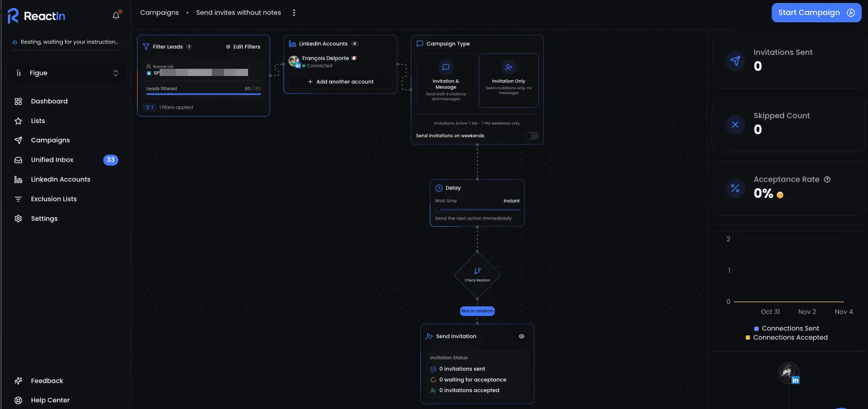Toggle visibility on the Send Invitation node
The image size is (868, 409).
[522, 336]
